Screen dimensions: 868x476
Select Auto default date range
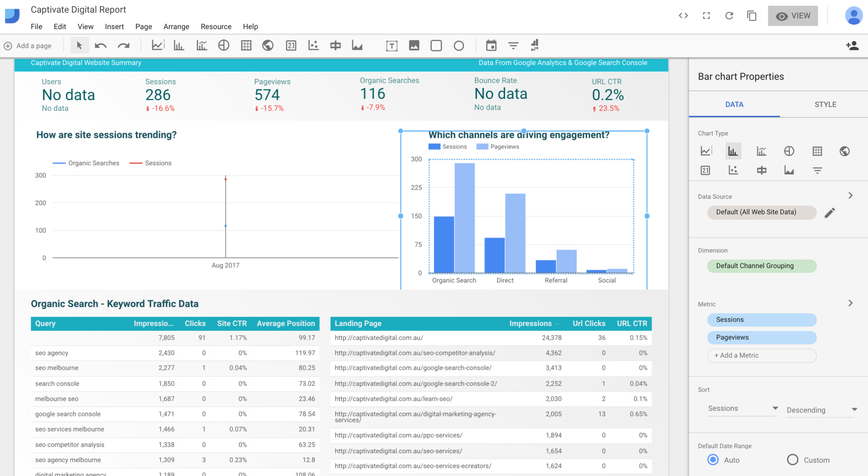[713, 460]
